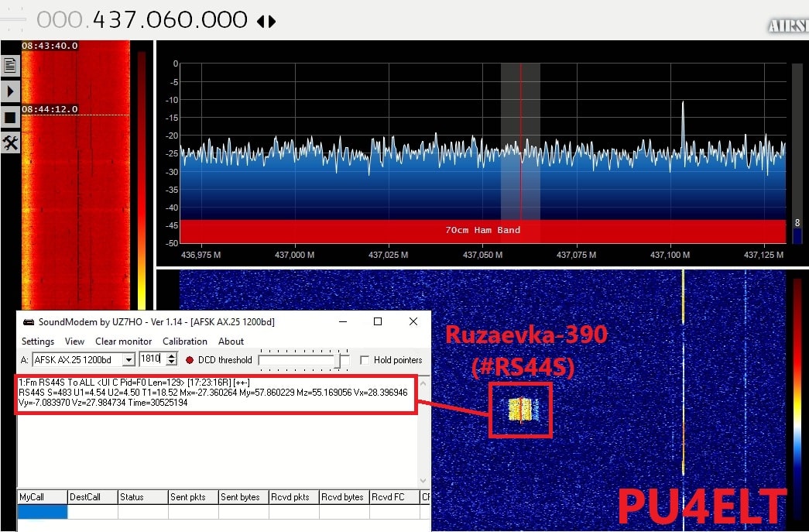Expand the AFSK AX.25 1200bd modem dropdown
Image resolution: width=809 pixels, height=532 pixels.
[129, 359]
